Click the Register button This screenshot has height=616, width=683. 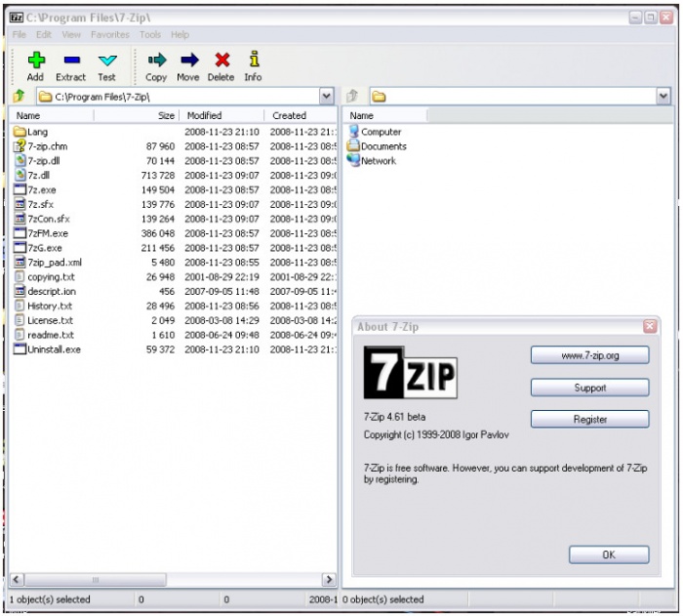coord(589,419)
